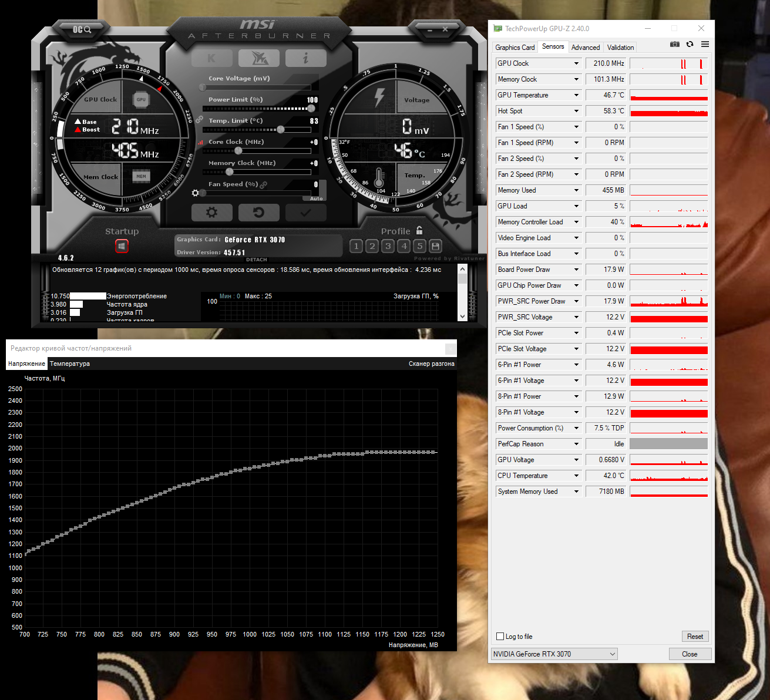This screenshot has height=700, width=770.
Task: Adjust the Temp. Limit slider handle
Action: coord(281,130)
